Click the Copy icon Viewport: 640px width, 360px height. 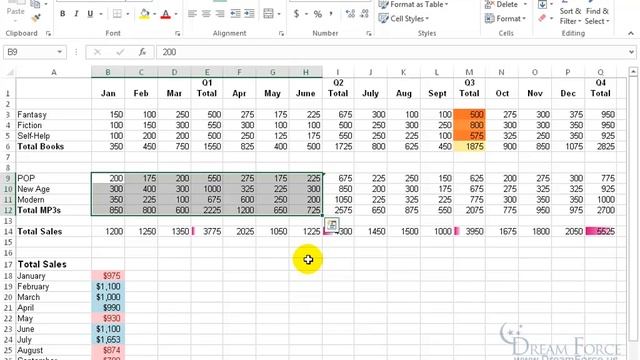(x=36, y=4)
